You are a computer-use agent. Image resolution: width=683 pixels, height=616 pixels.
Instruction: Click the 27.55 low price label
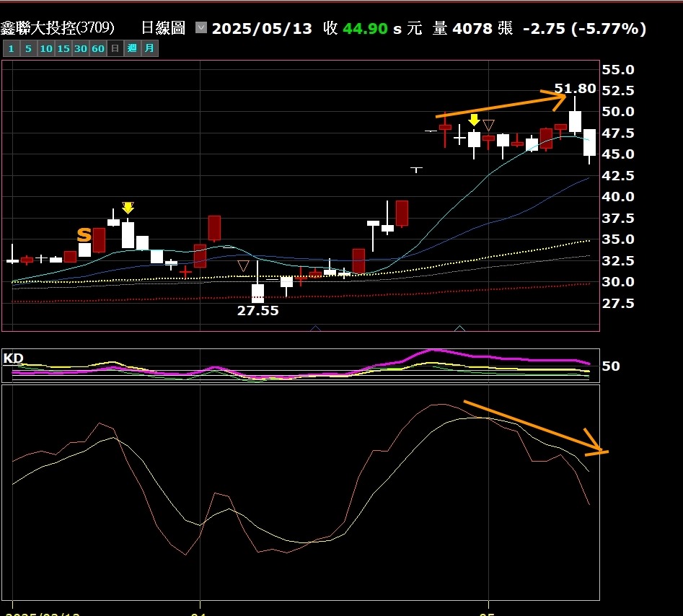pos(257,311)
